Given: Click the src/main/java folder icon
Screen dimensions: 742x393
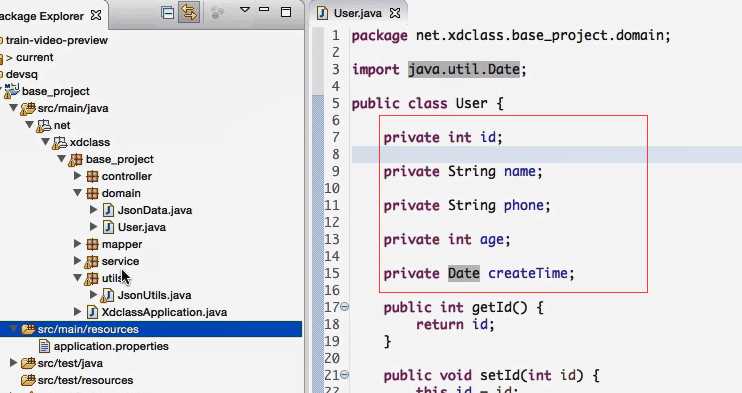Looking at the screenshot, I should 28,108.
